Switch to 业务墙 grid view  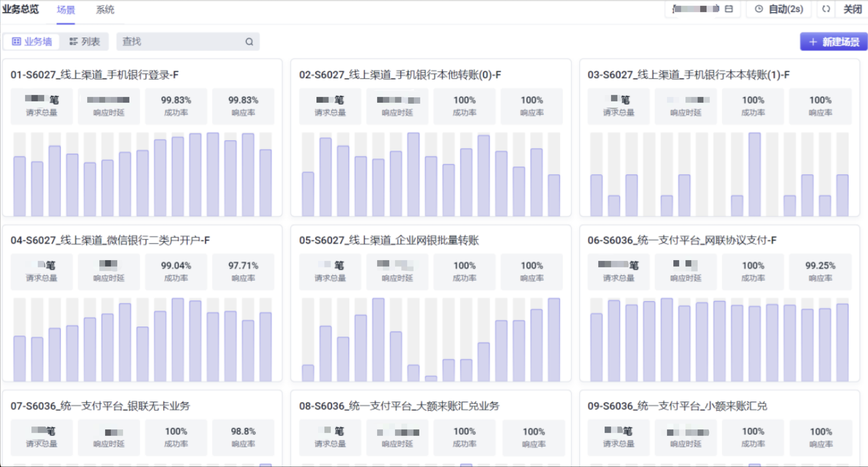click(32, 41)
